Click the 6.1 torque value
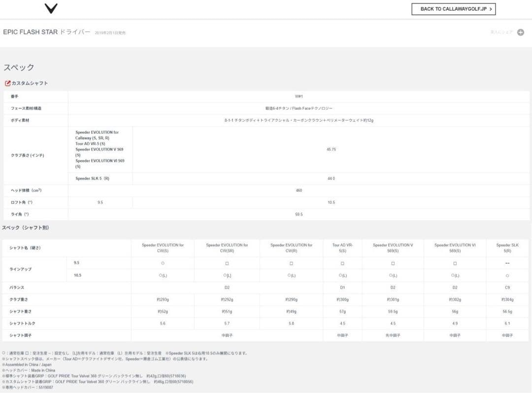The image size is (532, 393). pyautogui.click(x=507, y=323)
